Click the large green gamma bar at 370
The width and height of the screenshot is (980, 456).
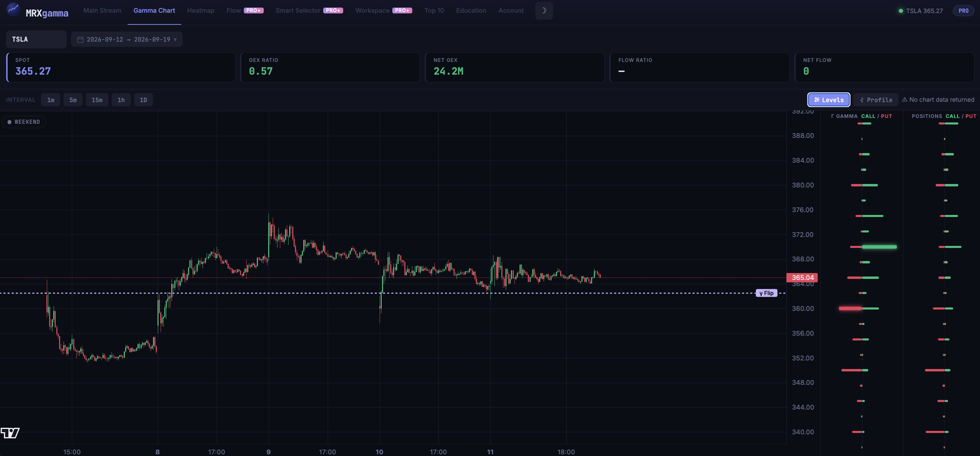click(x=879, y=247)
